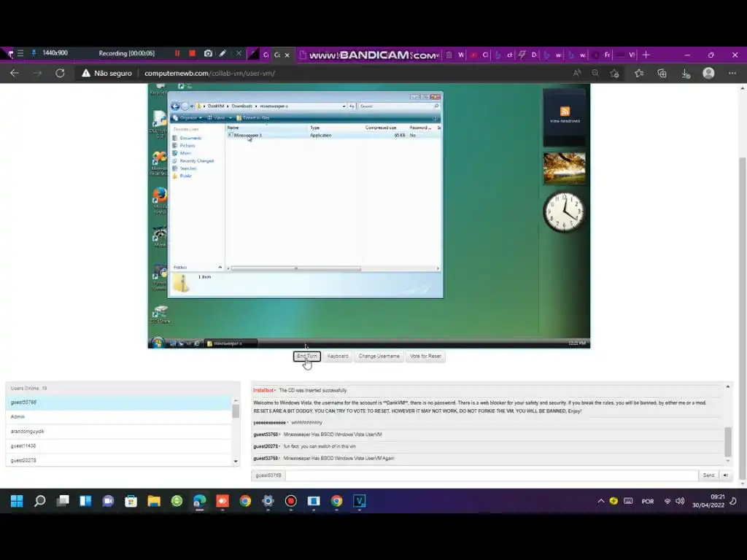Expand the Folders pane chevron in VM Explorer

click(x=220, y=267)
